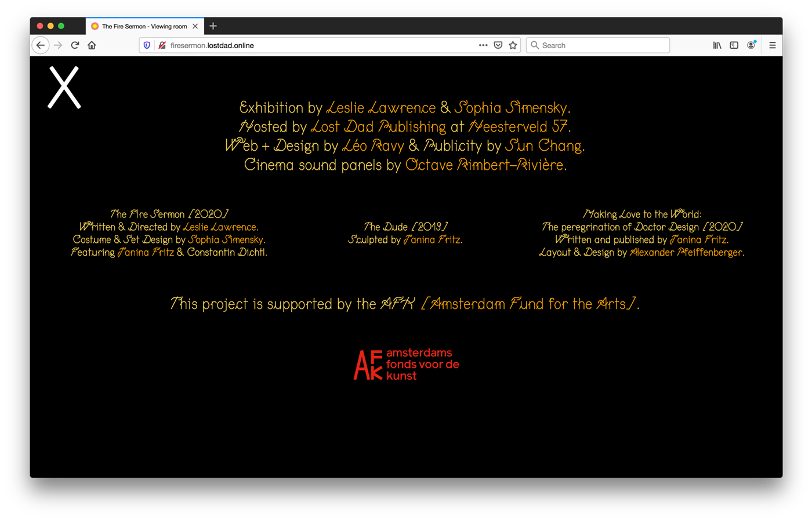This screenshot has height=520, width=812.
Task: Open the tracking protection shield icon
Action: (x=147, y=45)
